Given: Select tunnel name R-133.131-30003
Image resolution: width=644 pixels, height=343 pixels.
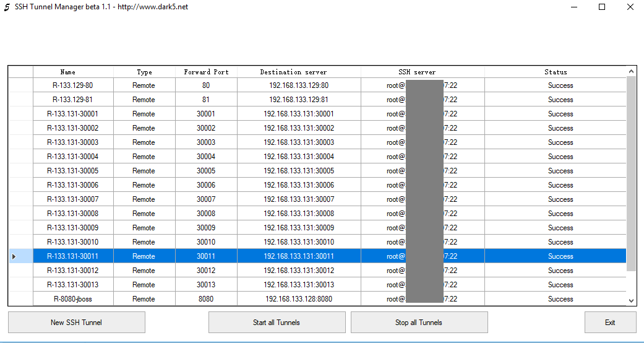Looking at the screenshot, I should (x=73, y=142).
